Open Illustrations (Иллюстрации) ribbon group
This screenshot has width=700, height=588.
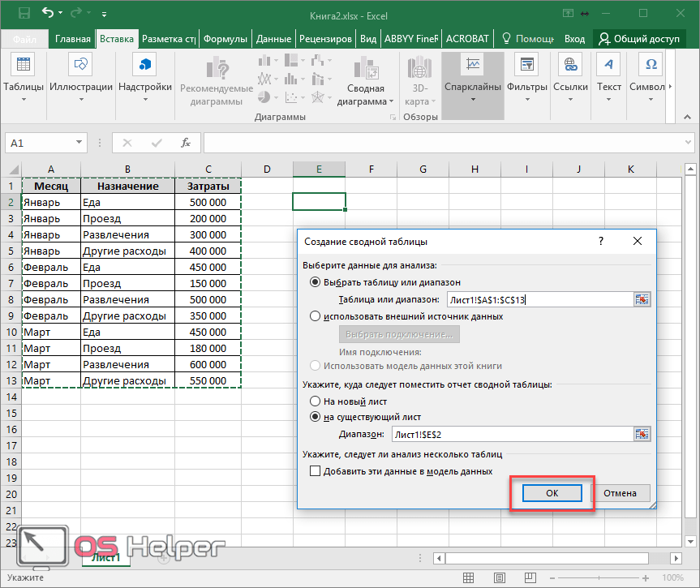click(x=81, y=65)
